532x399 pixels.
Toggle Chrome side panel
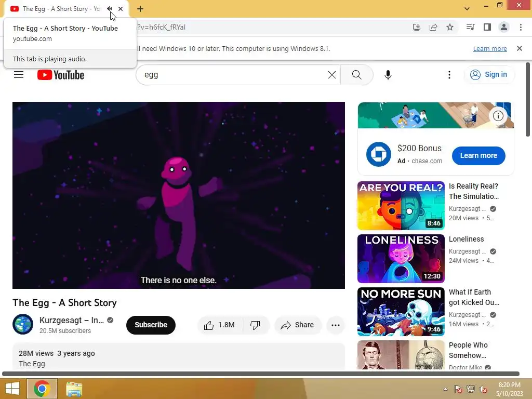point(487,27)
